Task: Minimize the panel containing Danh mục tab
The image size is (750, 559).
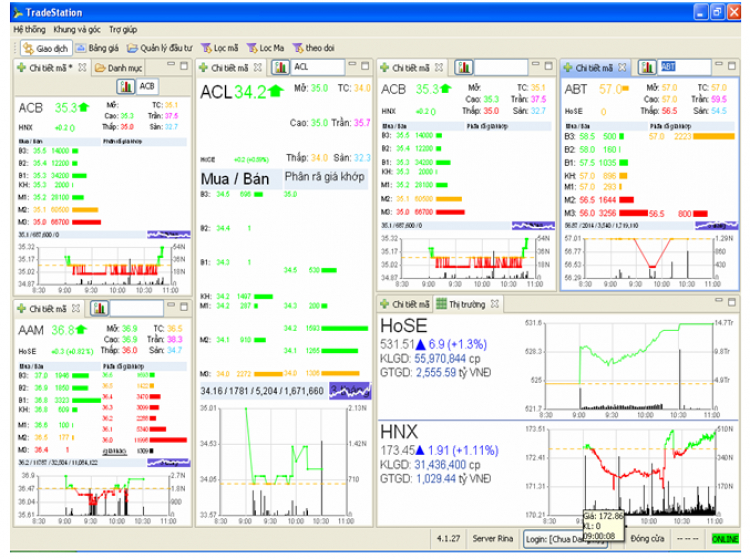Action: [x=171, y=64]
